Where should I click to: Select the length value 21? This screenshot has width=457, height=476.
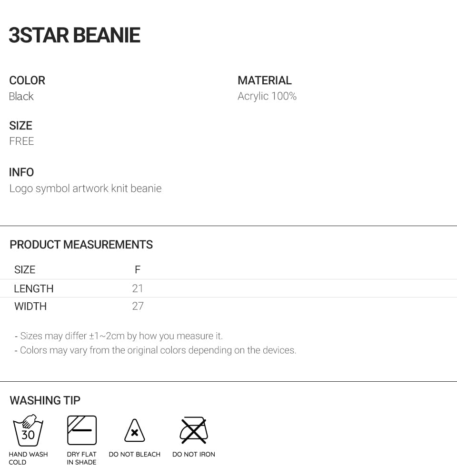point(138,288)
